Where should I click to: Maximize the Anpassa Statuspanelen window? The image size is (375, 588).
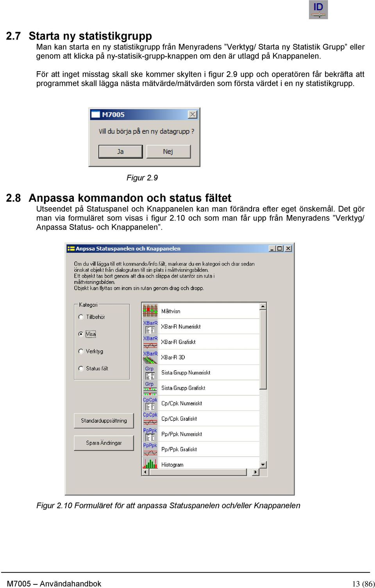(280, 249)
